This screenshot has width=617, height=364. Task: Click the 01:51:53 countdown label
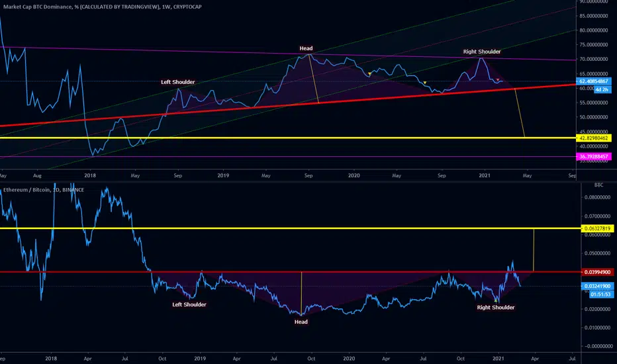tap(601, 295)
